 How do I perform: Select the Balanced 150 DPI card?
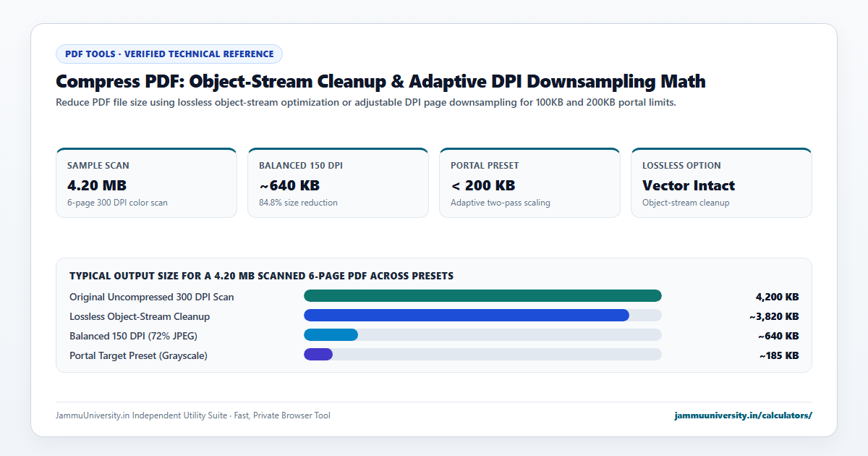click(338, 183)
